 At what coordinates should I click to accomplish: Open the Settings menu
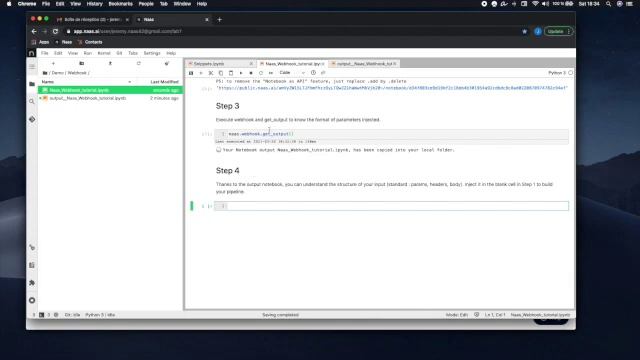click(152, 53)
